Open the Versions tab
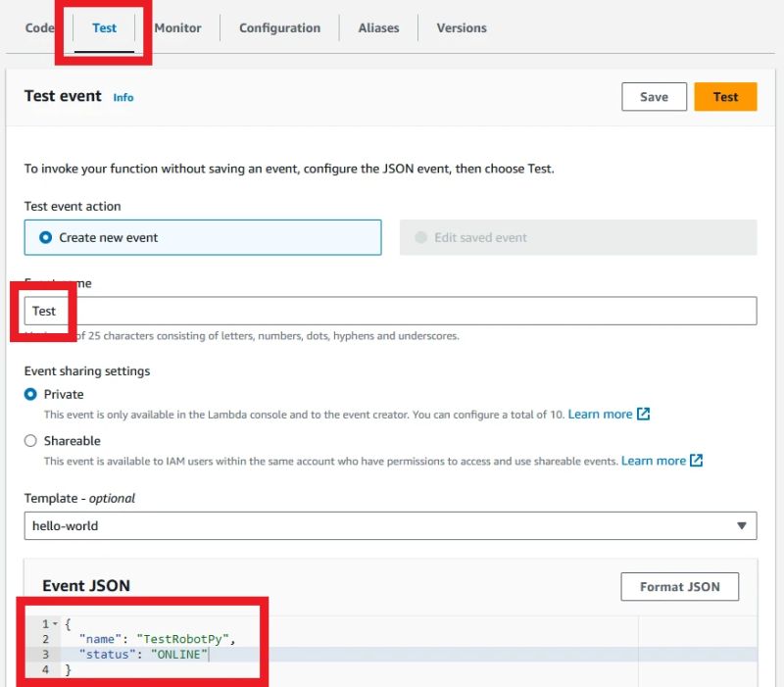The width and height of the screenshot is (784, 687). point(462,28)
